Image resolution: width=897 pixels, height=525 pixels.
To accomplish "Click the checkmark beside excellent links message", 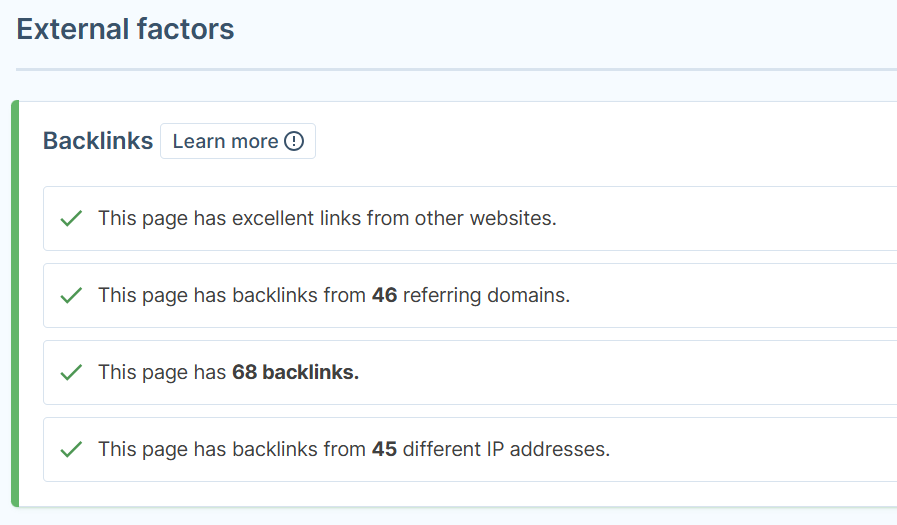I will (71, 218).
